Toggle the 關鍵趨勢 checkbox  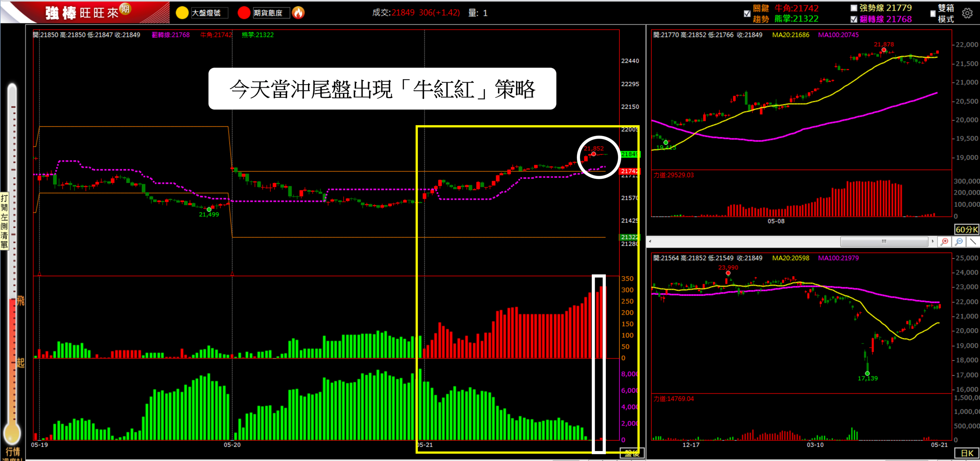click(x=747, y=14)
